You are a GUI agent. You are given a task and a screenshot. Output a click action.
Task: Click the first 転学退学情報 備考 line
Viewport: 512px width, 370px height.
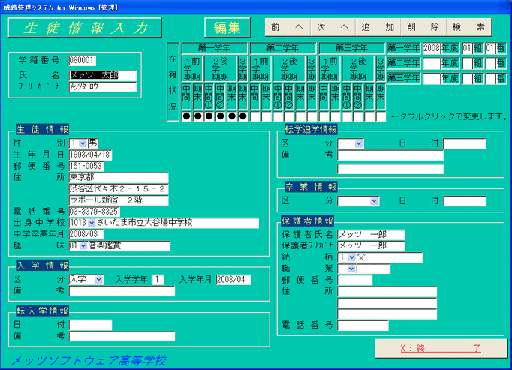pyautogui.click(x=390, y=156)
